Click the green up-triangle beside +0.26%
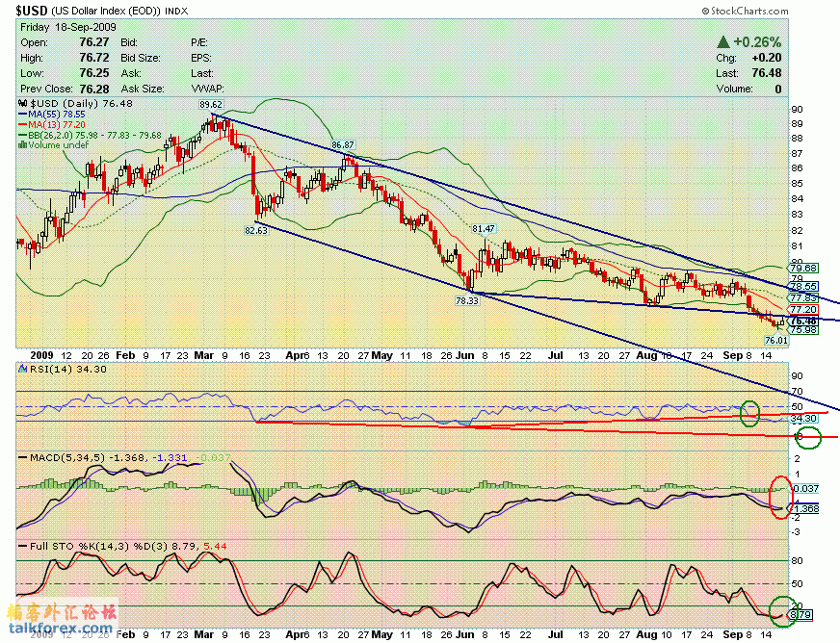Viewport: 840px width, 643px height. coord(723,41)
